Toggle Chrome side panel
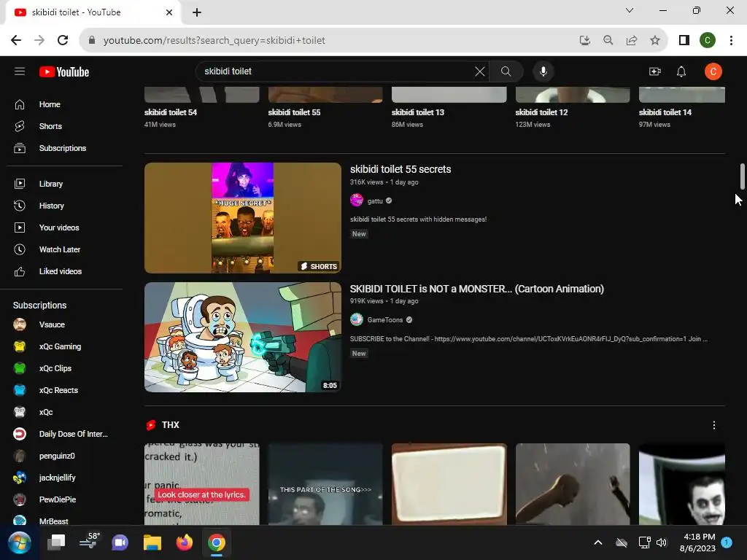The height and width of the screenshot is (560, 747). (x=684, y=41)
